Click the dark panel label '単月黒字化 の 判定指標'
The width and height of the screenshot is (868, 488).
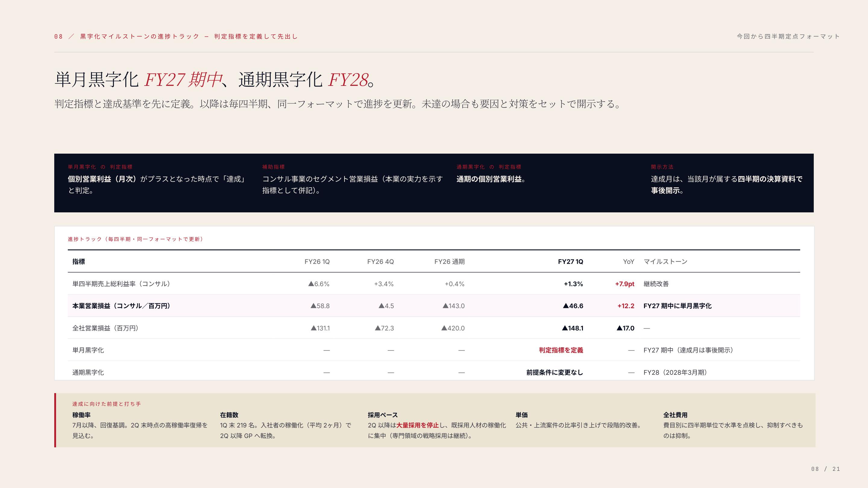coord(100,167)
